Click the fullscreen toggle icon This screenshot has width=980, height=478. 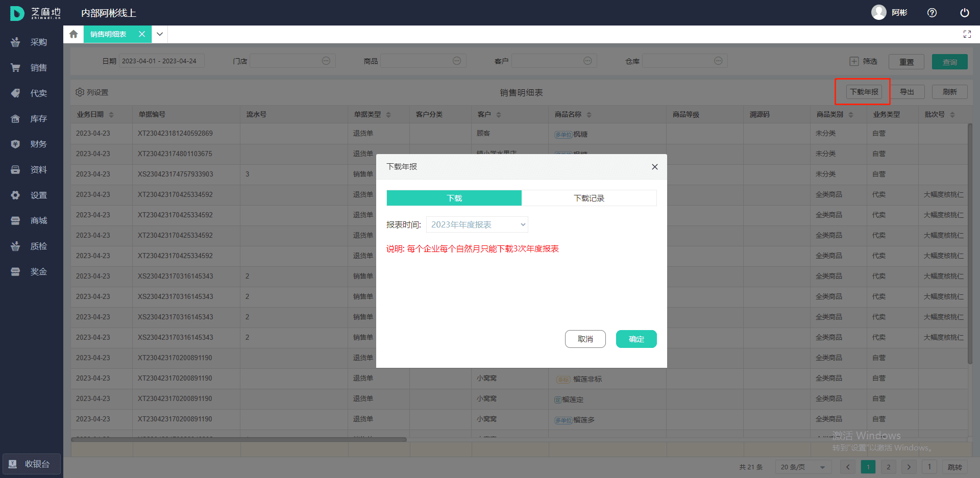click(967, 34)
